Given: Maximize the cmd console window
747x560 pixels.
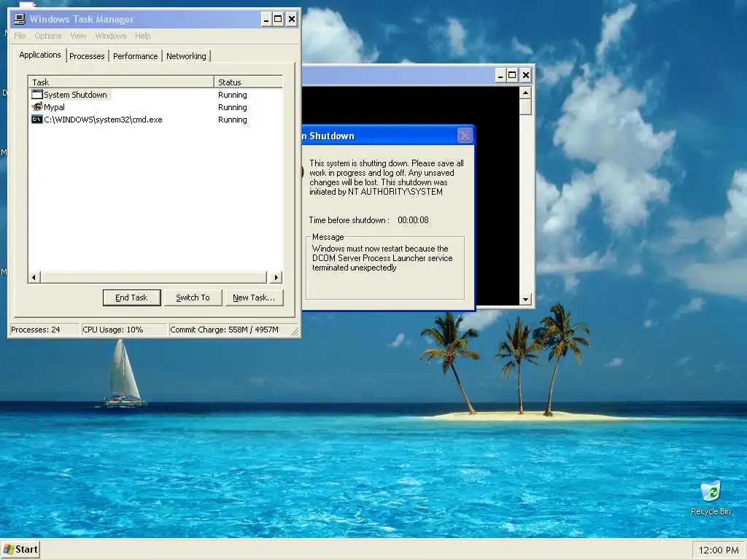Looking at the screenshot, I should [512, 75].
